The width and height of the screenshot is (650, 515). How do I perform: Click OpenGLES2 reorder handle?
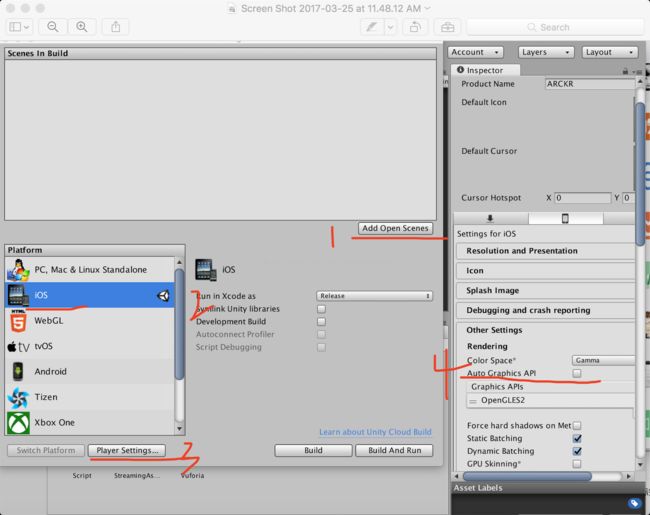point(473,401)
